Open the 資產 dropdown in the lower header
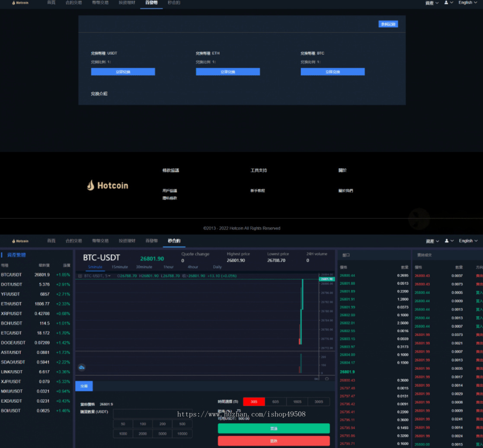Image resolution: width=483 pixels, height=448 pixels. pyautogui.click(x=432, y=241)
